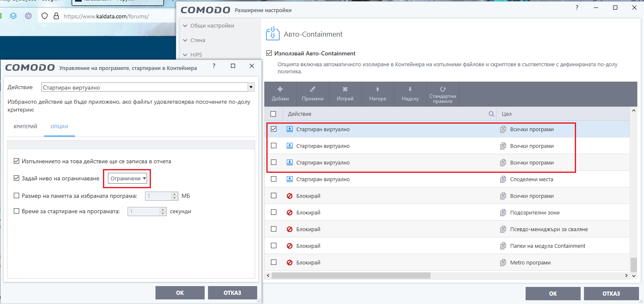The height and width of the screenshot is (304, 644).
Task: Select the Папки на модула Containment rule text
Action: click(548, 246)
